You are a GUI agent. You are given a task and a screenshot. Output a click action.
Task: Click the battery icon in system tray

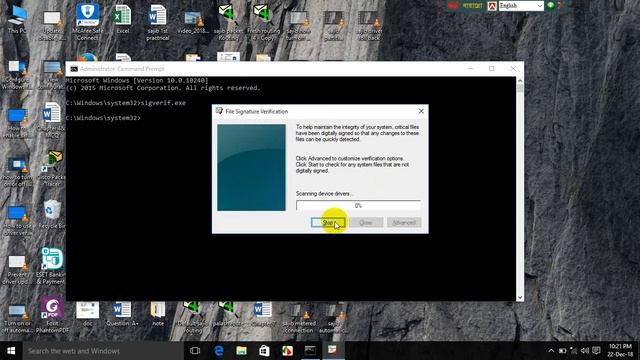[562, 351]
